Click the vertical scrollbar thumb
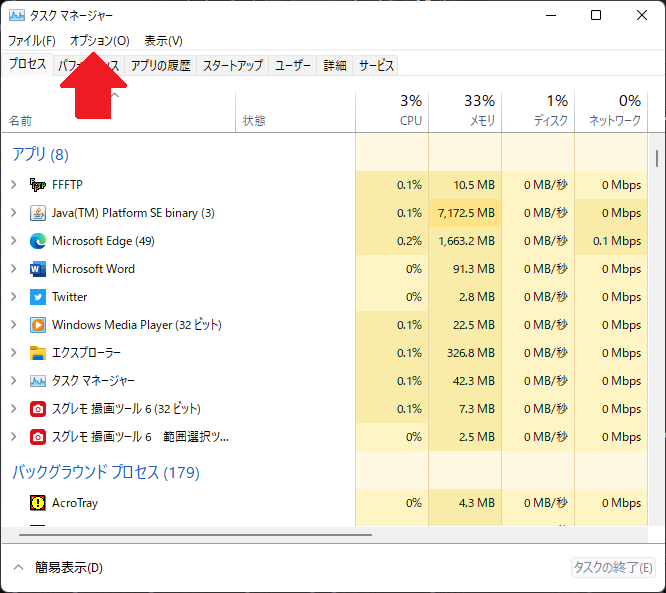This screenshot has width=666, height=593. 657,158
